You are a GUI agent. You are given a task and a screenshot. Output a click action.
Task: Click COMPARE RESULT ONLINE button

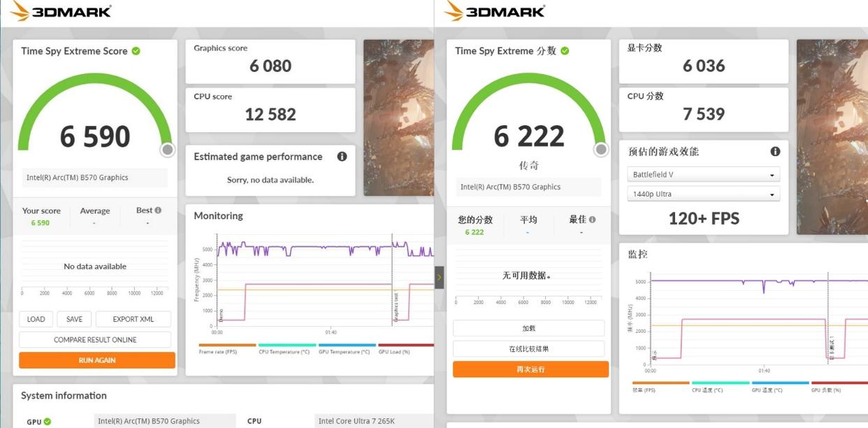tap(95, 340)
